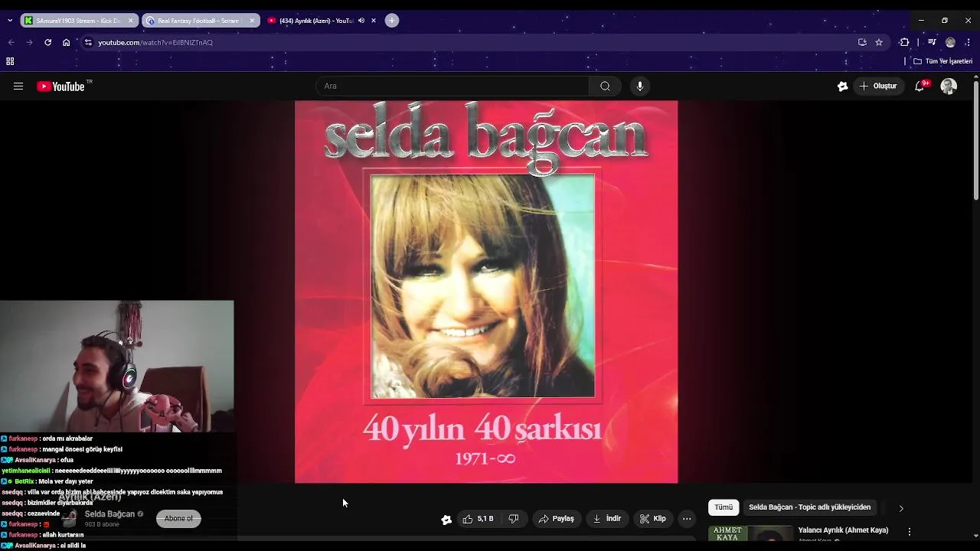The height and width of the screenshot is (551, 980).
Task: Click the sparkle icon beside like button
Action: (446, 520)
